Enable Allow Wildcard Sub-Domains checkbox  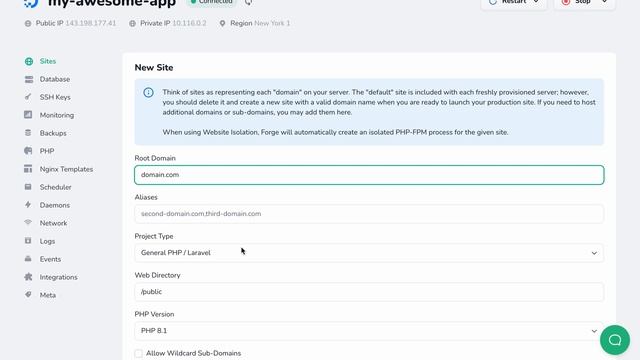coord(139,353)
